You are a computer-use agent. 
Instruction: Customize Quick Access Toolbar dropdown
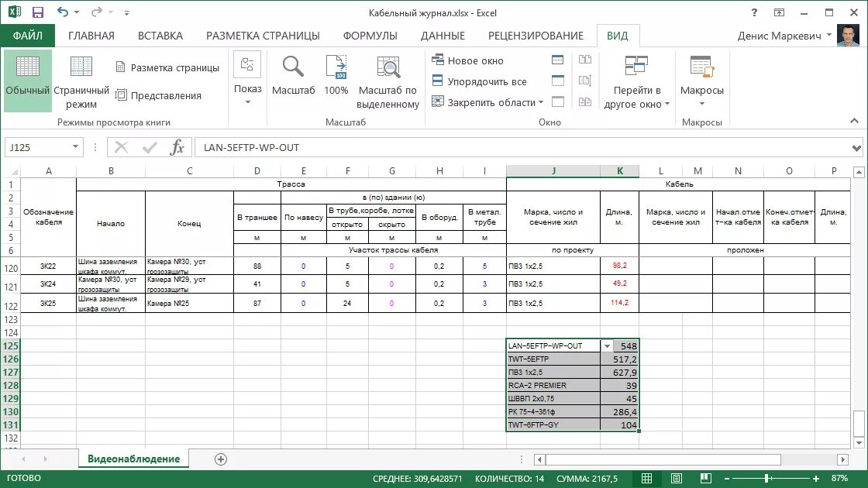(127, 12)
